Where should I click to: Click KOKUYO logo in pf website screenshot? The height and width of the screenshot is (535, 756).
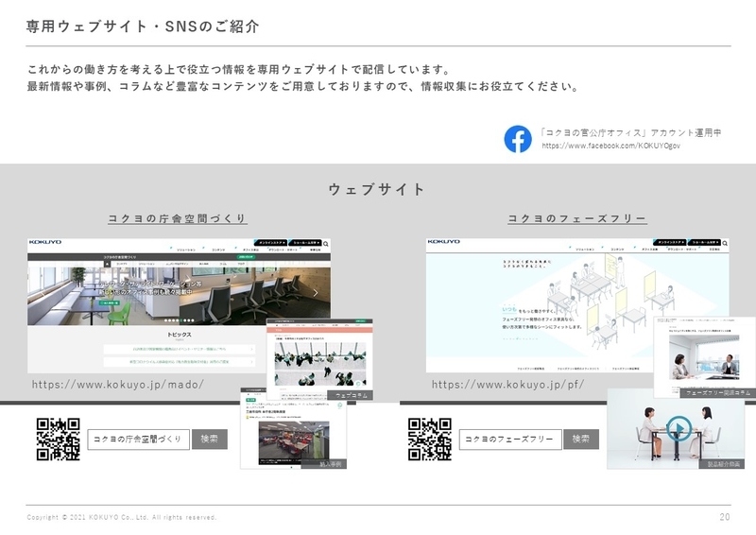[443, 242]
